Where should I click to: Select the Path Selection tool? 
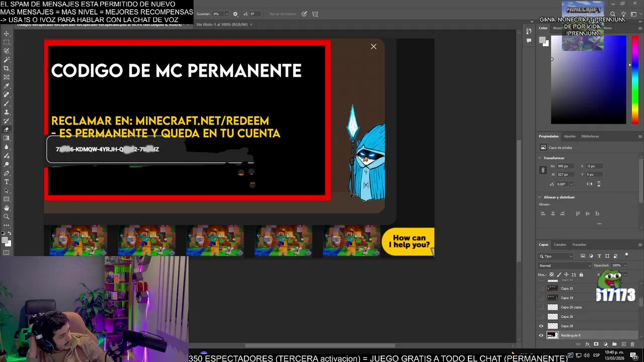(x=7, y=190)
